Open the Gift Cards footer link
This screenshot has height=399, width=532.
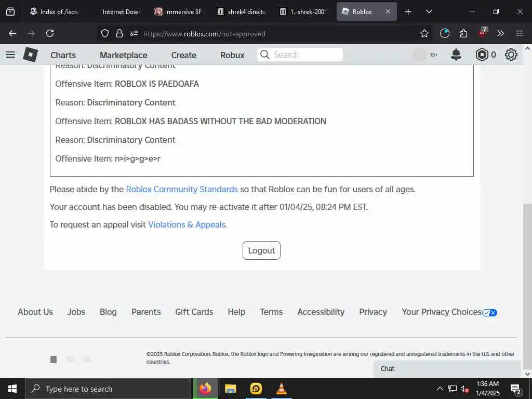click(194, 312)
